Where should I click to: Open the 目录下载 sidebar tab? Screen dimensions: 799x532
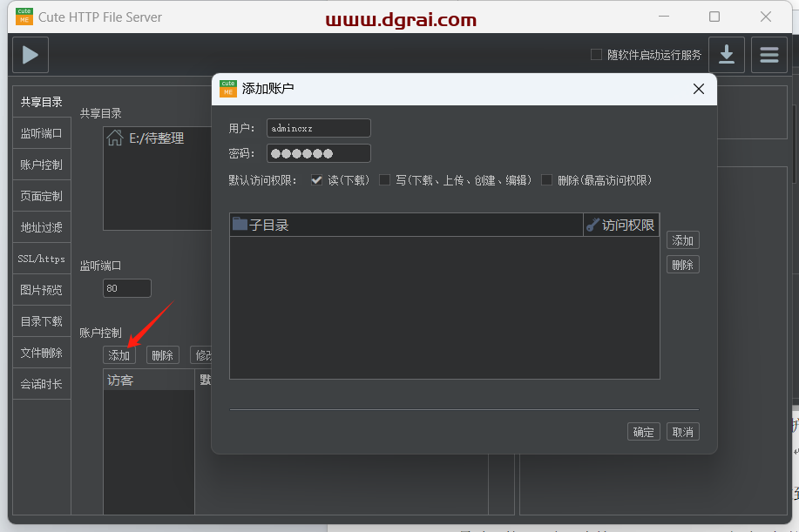(42, 321)
